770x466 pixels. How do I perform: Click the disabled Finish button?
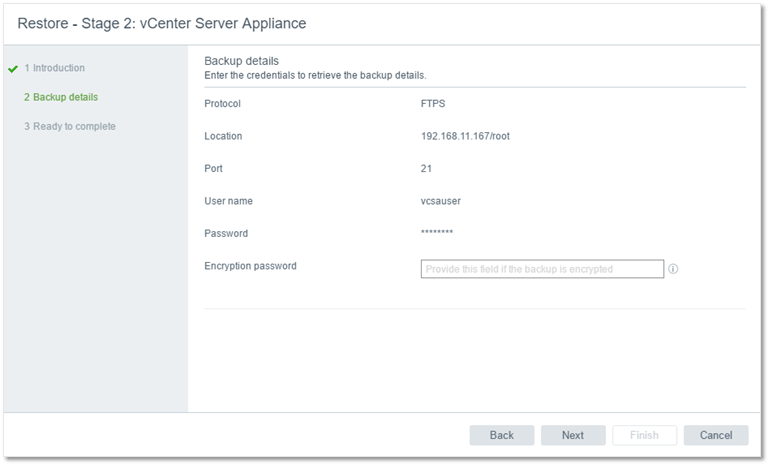pyautogui.click(x=644, y=435)
